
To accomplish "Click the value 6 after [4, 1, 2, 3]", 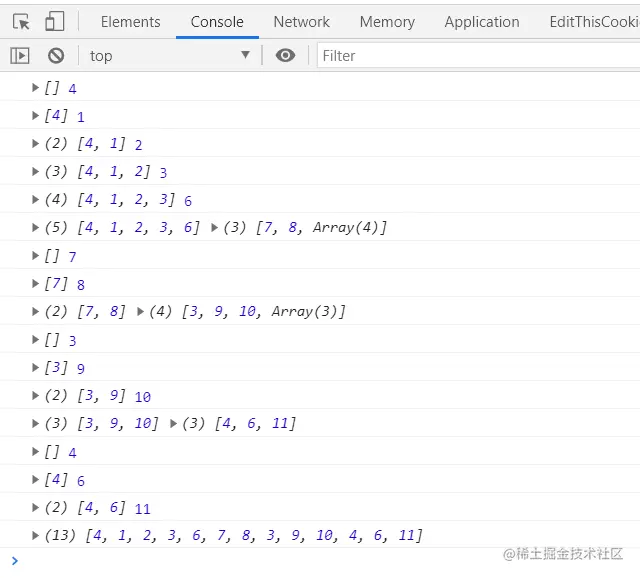I will (188, 201).
